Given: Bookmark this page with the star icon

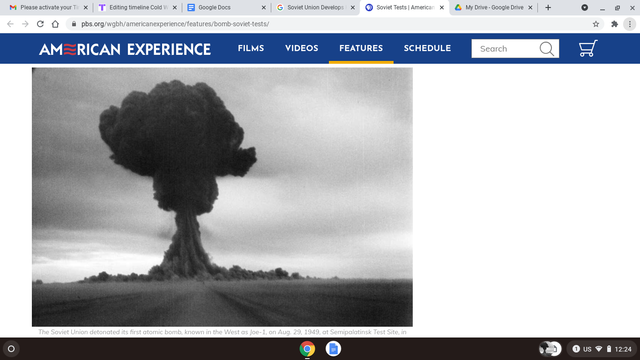Looking at the screenshot, I should [596, 24].
